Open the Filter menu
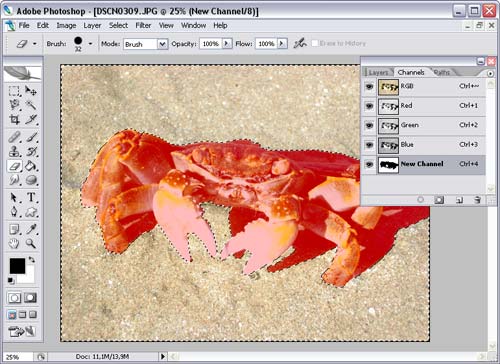This screenshot has width=500, height=364. point(143,25)
